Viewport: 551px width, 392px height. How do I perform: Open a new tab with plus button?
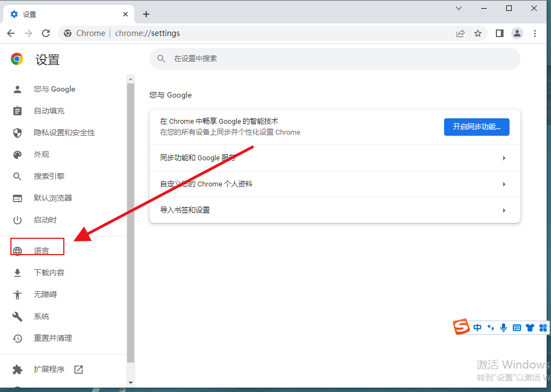tap(146, 14)
